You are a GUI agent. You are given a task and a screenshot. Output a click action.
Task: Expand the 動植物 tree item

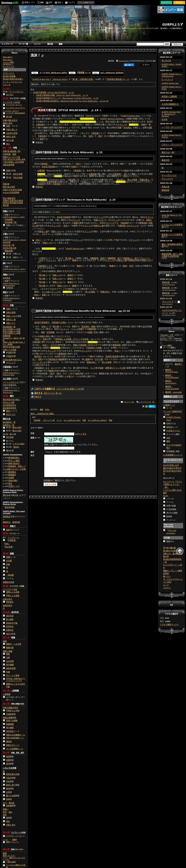pos(164,516)
